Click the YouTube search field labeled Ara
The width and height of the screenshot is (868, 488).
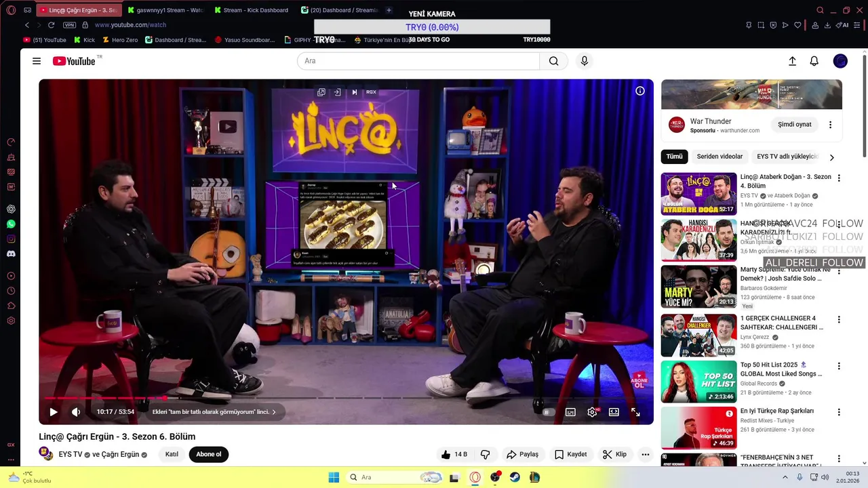pos(418,61)
